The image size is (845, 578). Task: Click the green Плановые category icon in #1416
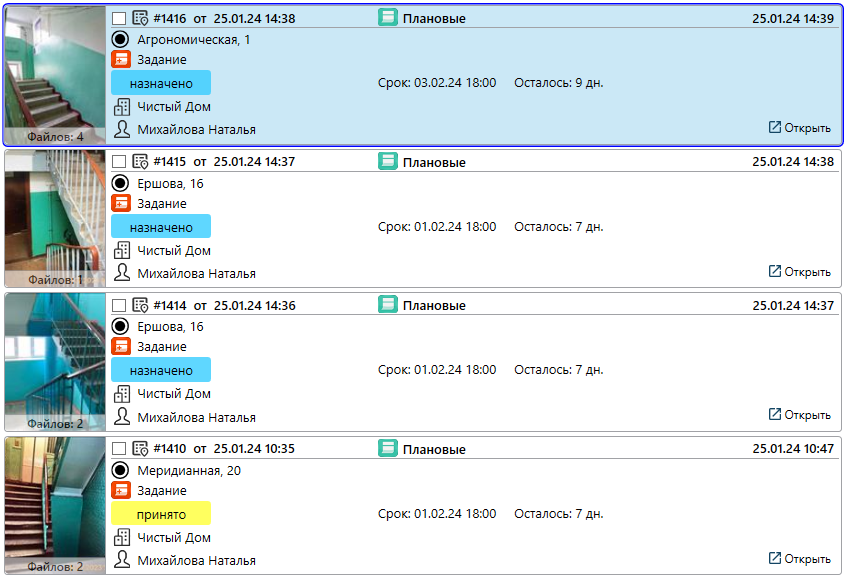(x=388, y=18)
